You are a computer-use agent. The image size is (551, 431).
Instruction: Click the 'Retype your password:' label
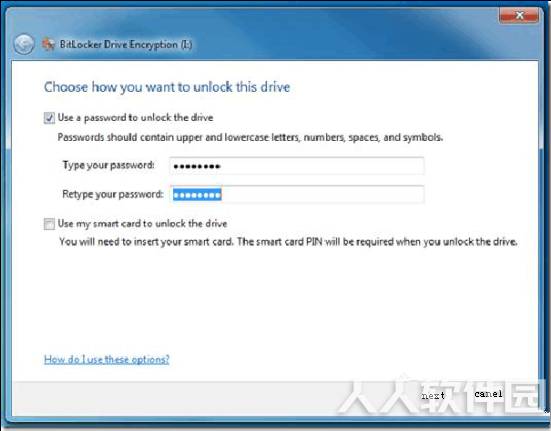[x=113, y=194]
